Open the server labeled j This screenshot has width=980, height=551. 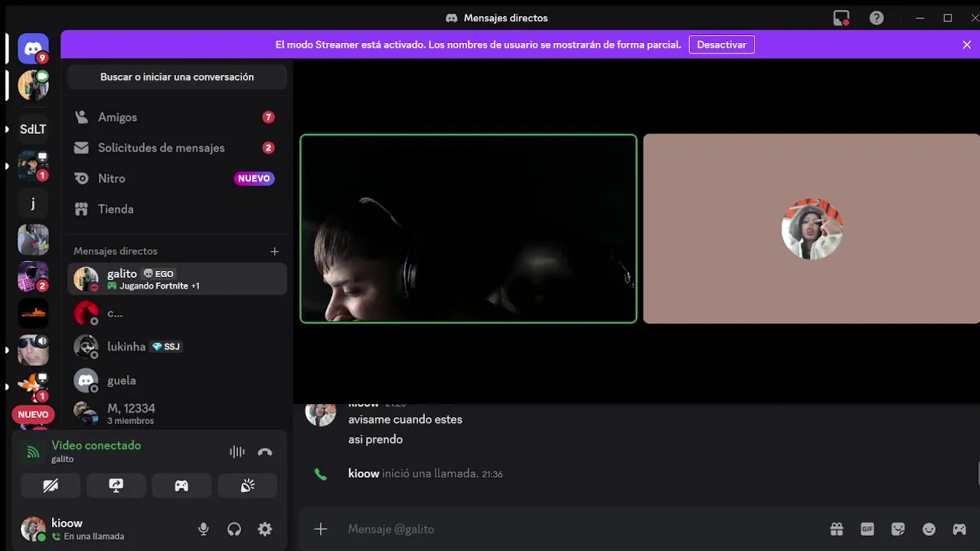tap(33, 203)
